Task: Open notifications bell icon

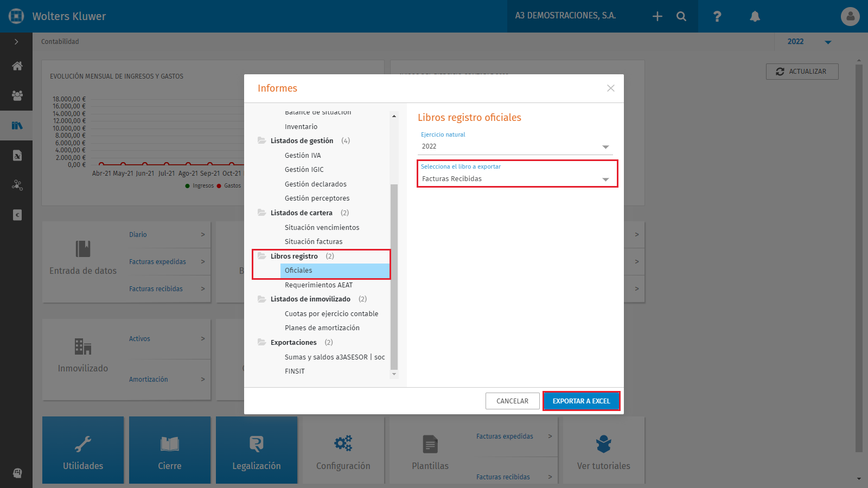Action: pos(755,16)
